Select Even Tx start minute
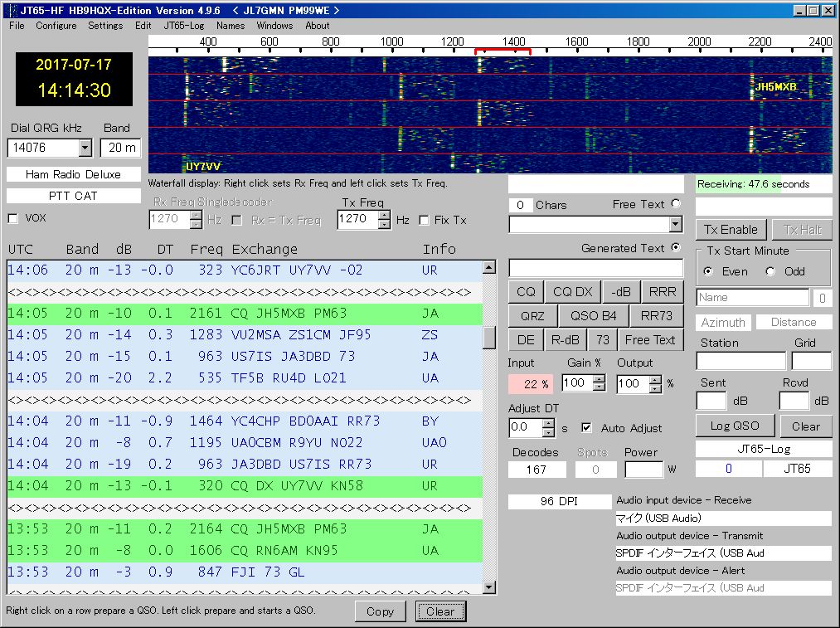Screen dimensions: 840x628 708,271
